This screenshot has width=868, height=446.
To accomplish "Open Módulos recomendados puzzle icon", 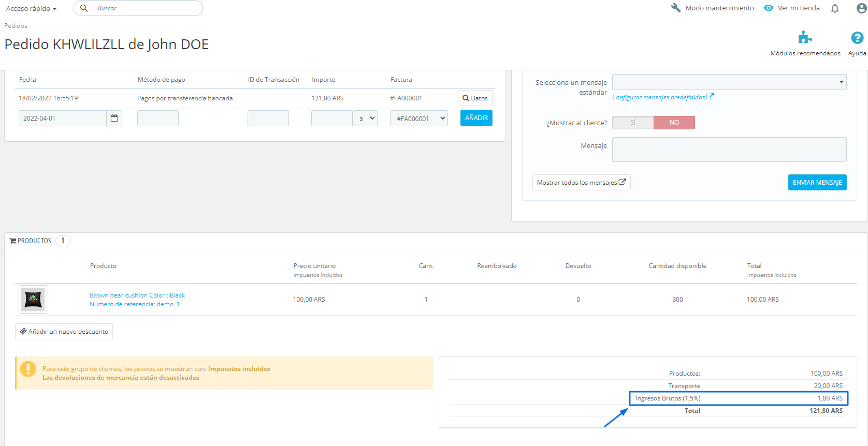I will pyautogui.click(x=805, y=38).
